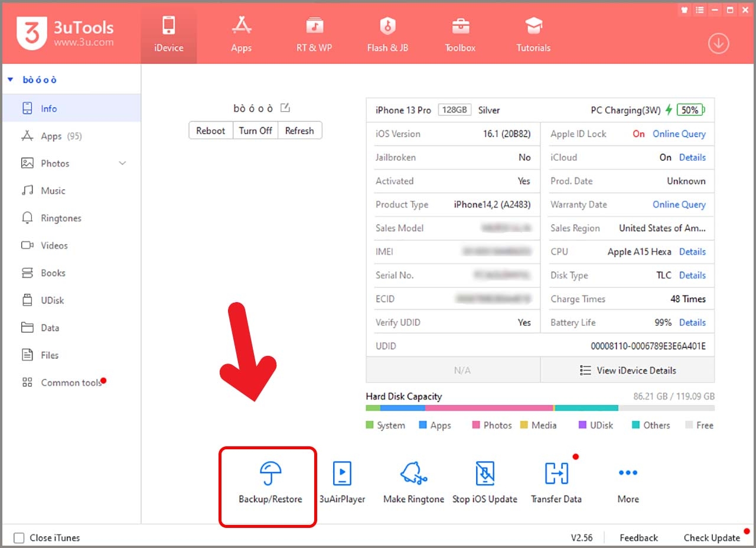Click the 16.1 (20B82) iOS version value
The image size is (756, 548).
click(507, 134)
